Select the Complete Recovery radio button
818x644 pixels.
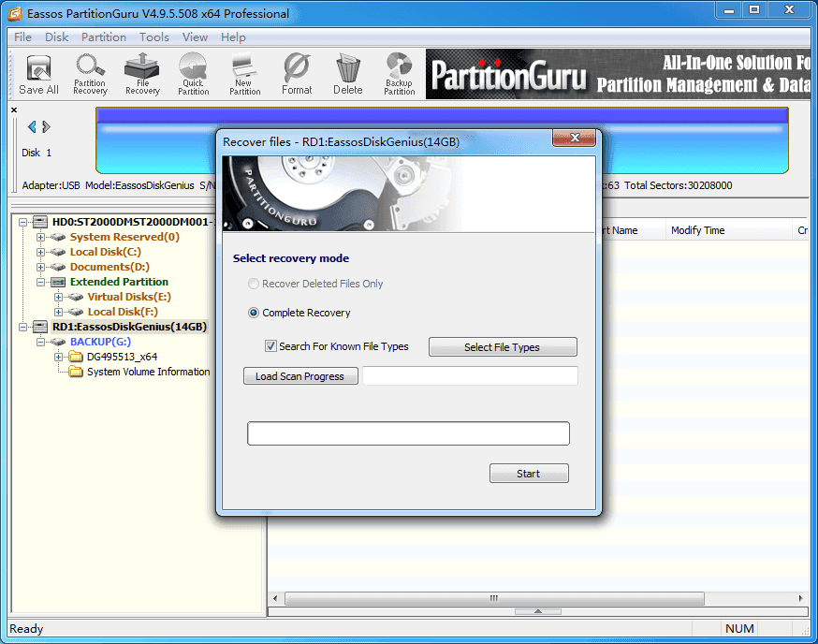254,313
